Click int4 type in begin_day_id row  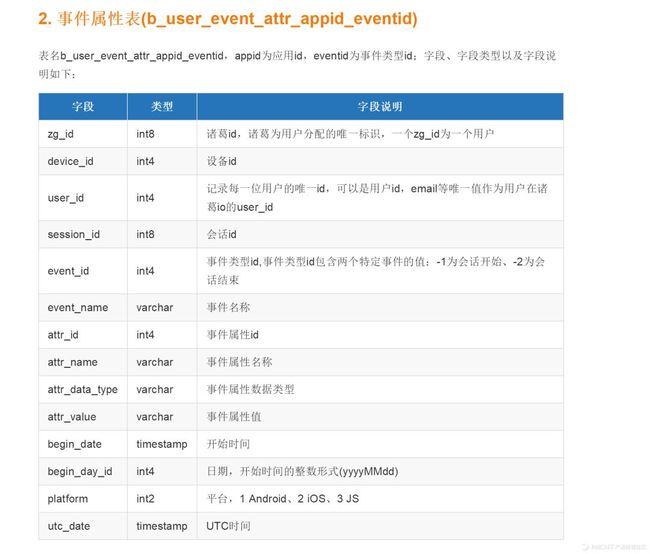coord(145,471)
